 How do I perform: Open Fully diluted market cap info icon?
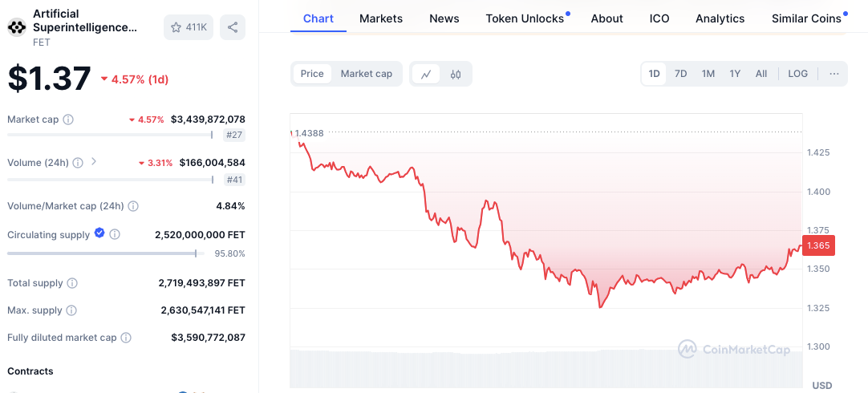[x=126, y=338]
